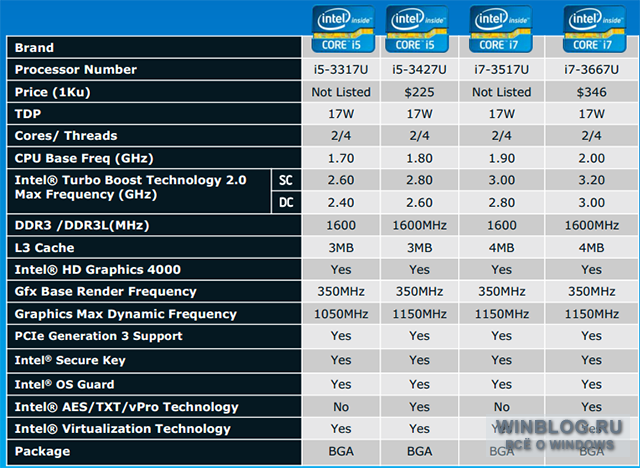640x468 pixels.
Task: Click '1600MHz' memory cell for i5-3427U
Action: pos(419,225)
